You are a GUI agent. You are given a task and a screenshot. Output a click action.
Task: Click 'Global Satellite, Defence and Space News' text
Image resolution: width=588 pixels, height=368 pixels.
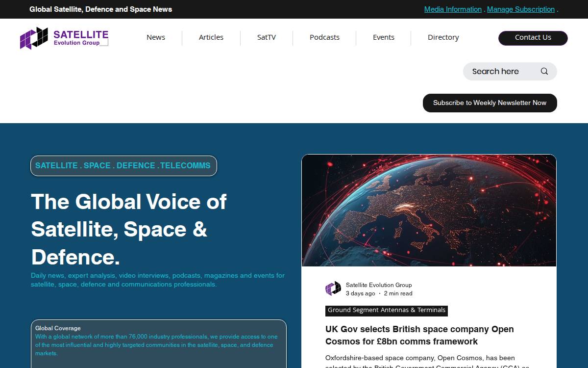[x=101, y=9]
